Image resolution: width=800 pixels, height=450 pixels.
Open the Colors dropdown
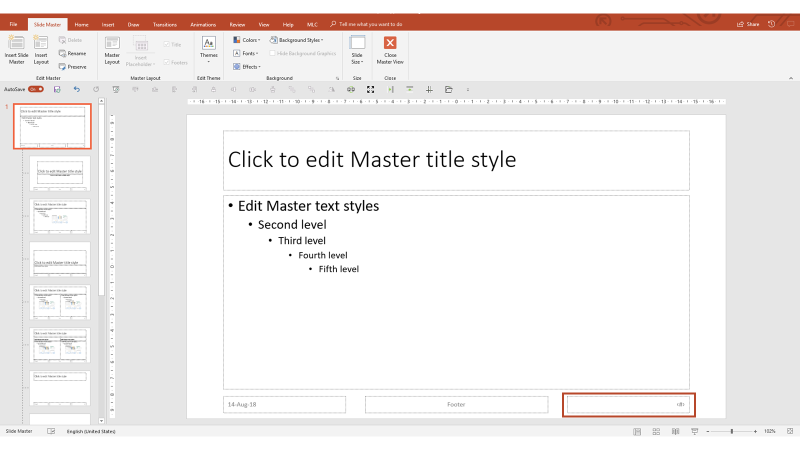pyautogui.click(x=247, y=40)
